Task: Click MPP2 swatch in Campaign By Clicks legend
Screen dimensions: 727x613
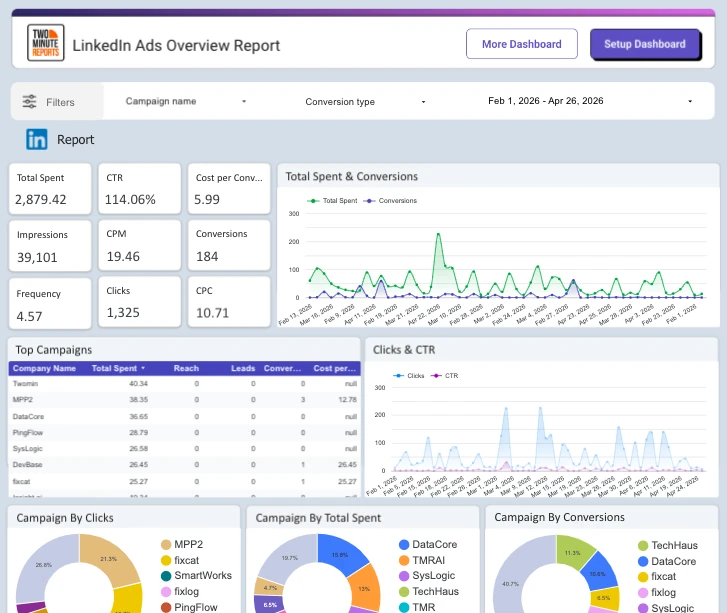Action: tap(166, 544)
